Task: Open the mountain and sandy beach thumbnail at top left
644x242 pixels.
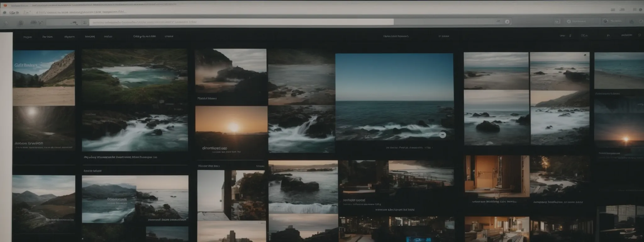Action: pos(44,78)
